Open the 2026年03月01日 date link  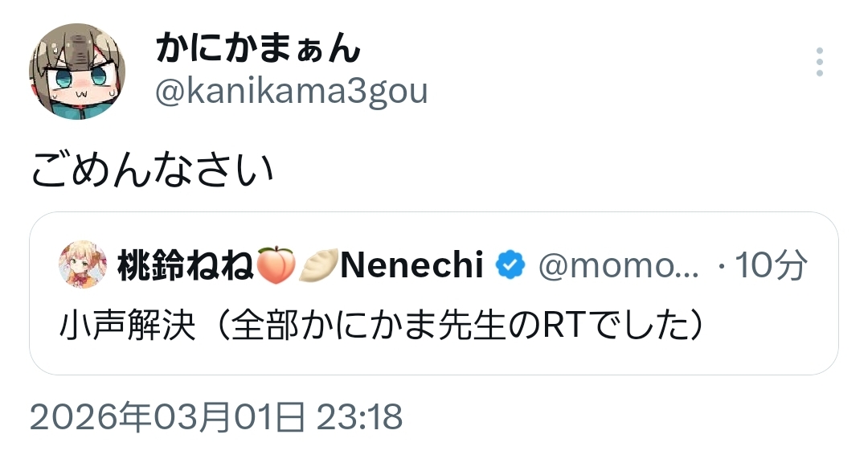167,417
